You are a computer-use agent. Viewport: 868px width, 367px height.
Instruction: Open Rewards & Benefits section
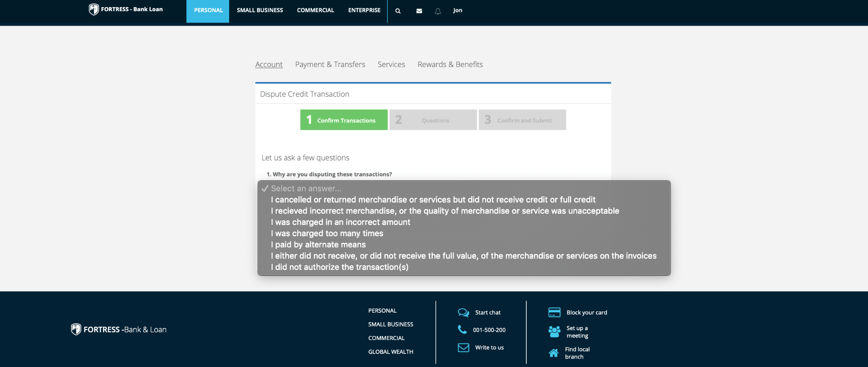click(x=450, y=64)
